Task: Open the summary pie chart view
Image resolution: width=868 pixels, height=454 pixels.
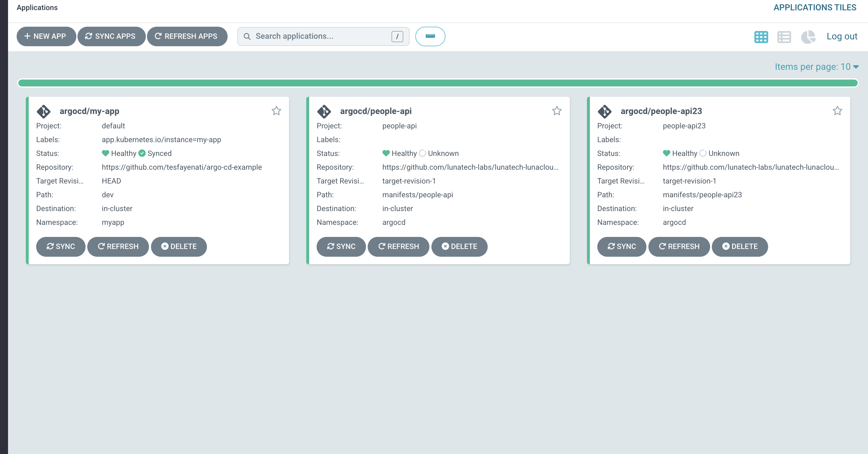Action: coord(808,37)
